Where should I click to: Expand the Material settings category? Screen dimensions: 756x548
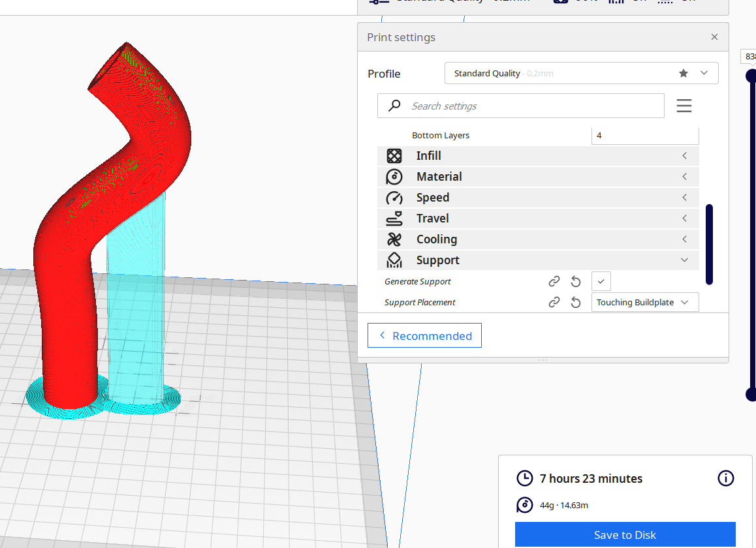point(537,176)
